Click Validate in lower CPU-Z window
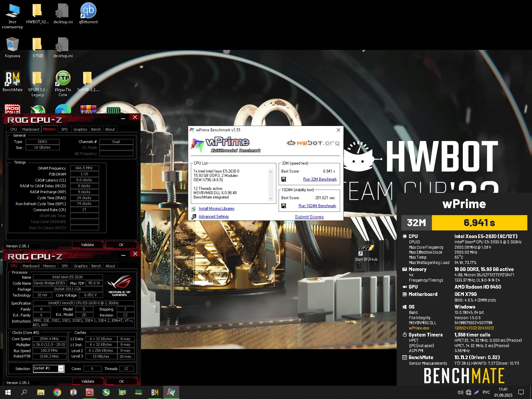 [x=88, y=381]
